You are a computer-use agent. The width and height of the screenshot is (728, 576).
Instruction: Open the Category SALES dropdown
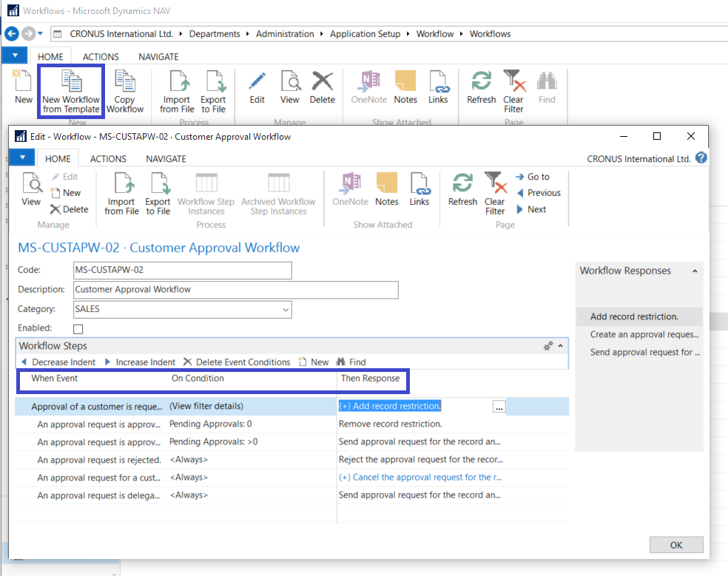click(285, 310)
